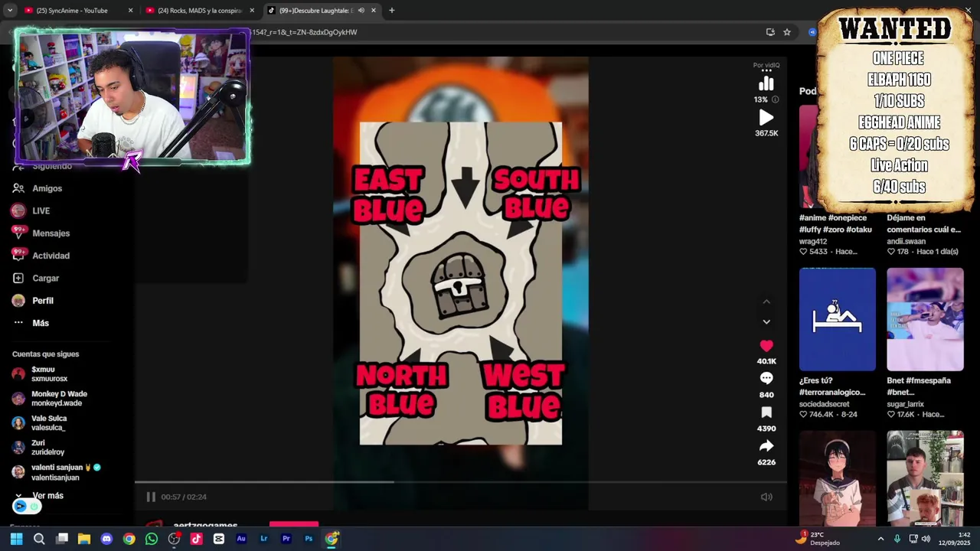Viewport: 980px width, 551px height.
Task: Open Adobe Lightroom from taskbar
Action: [263, 539]
